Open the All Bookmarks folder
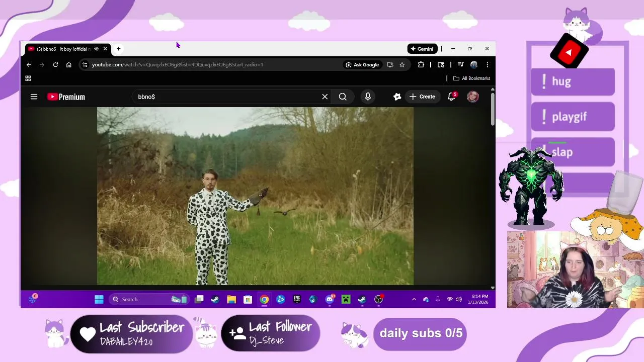The image size is (644, 362). (x=471, y=78)
